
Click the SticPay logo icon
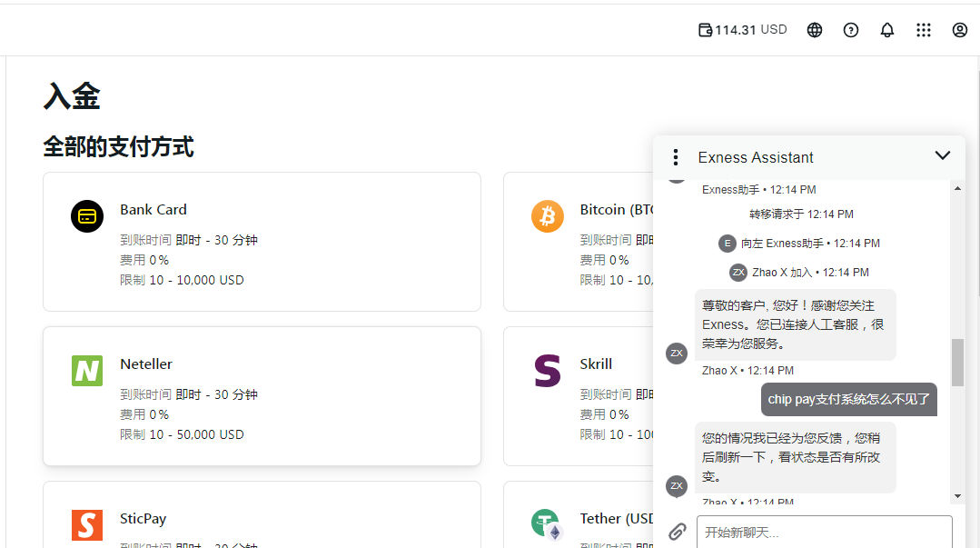coord(87,525)
